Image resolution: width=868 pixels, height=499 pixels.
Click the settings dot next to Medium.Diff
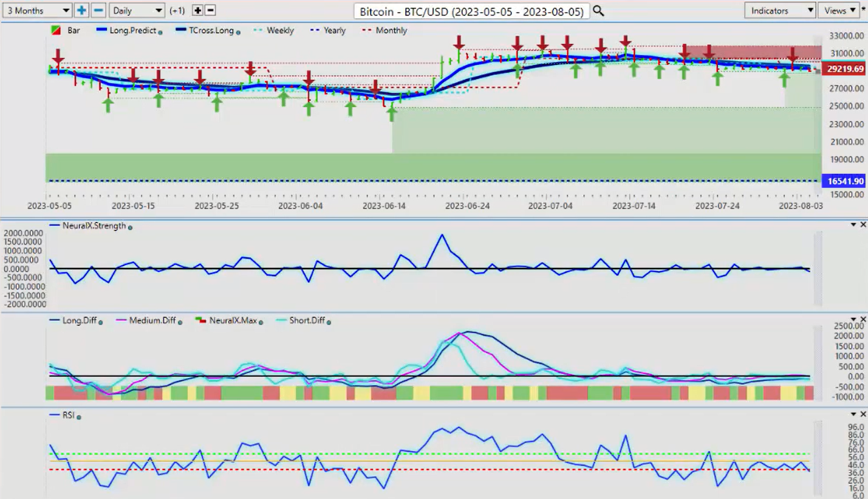tap(182, 322)
